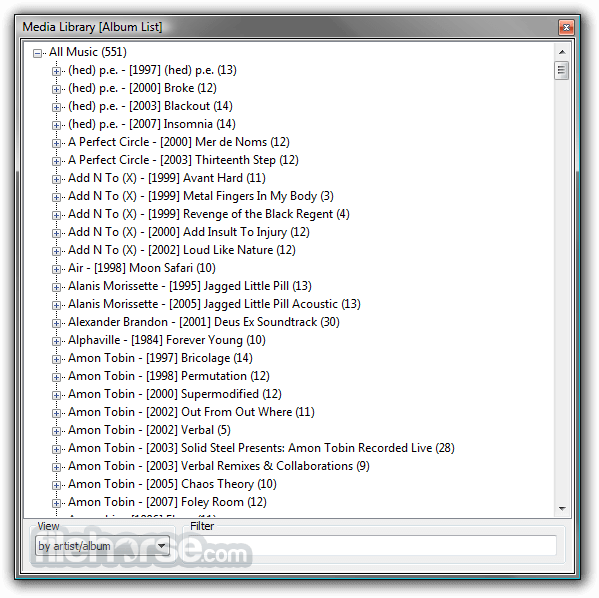
Task: Expand Jagged Little Pill [1995] node
Action: click(x=56, y=287)
